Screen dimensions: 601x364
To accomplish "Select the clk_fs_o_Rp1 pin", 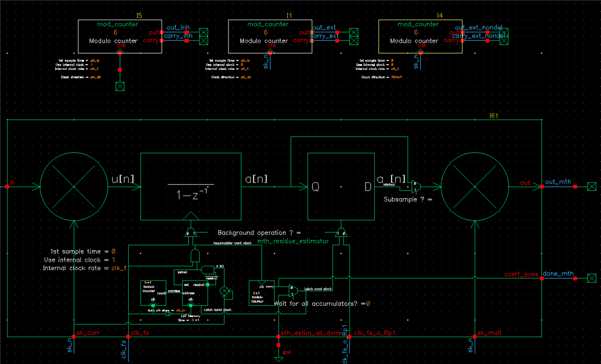I will pyautogui.click(x=349, y=337).
